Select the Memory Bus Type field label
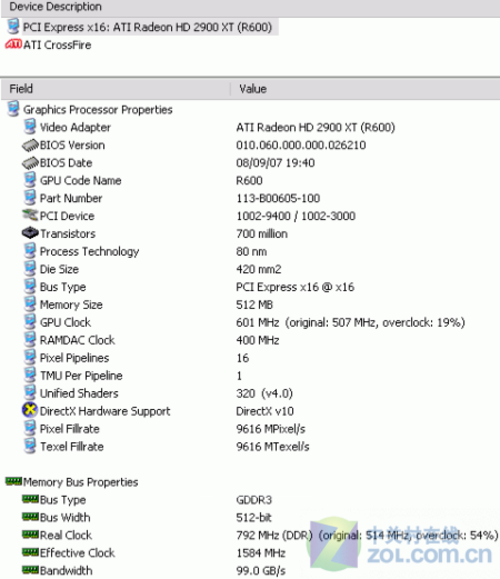 (x=63, y=500)
